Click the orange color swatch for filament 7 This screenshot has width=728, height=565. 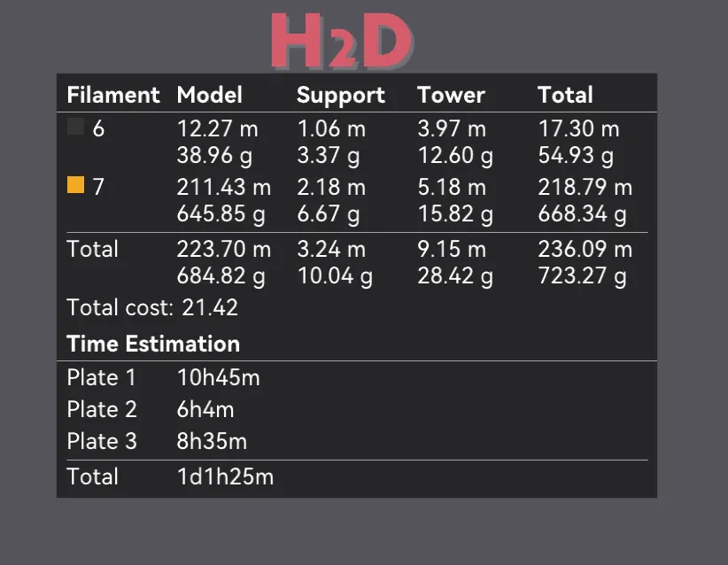tap(75, 184)
